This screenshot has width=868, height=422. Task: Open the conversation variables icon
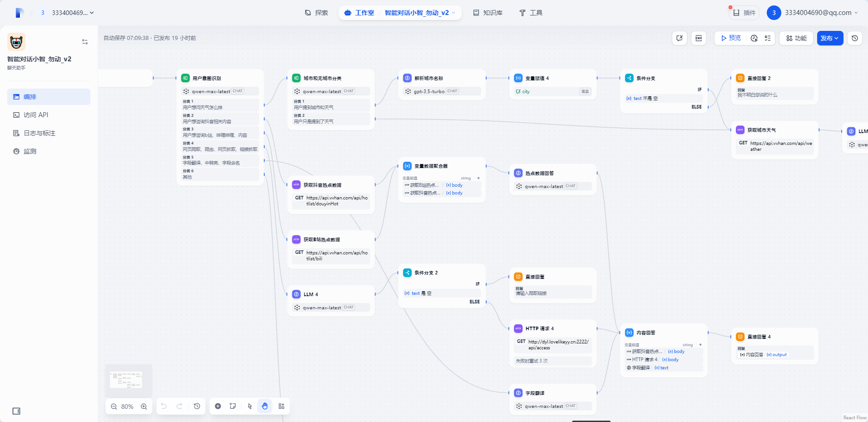680,38
